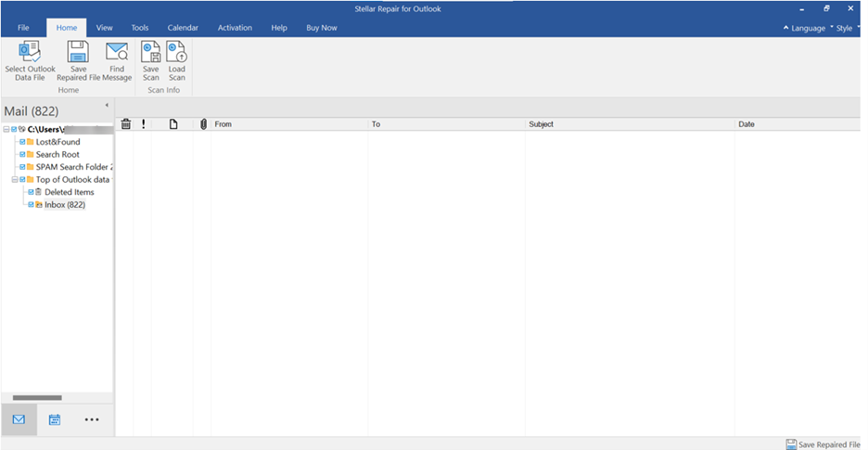868x450 pixels.
Task: Sort messages by the Subject column
Action: tap(630, 124)
